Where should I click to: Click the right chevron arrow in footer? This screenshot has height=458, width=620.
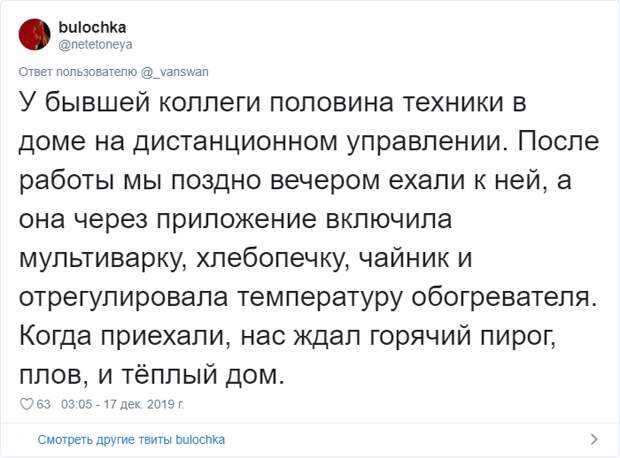(594, 439)
